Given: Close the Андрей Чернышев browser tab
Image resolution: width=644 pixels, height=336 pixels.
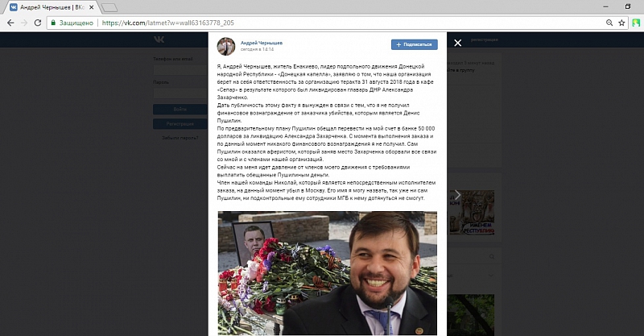Looking at the screenshot, I should [92, 7].
